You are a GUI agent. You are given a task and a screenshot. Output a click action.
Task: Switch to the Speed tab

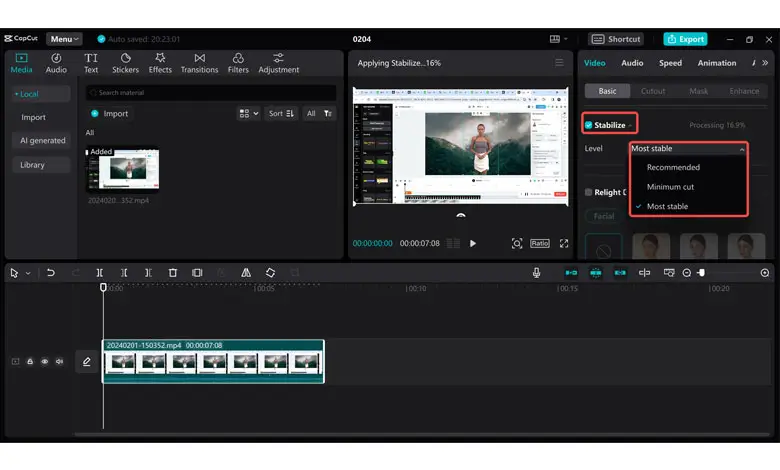click(x=670, y=63)
